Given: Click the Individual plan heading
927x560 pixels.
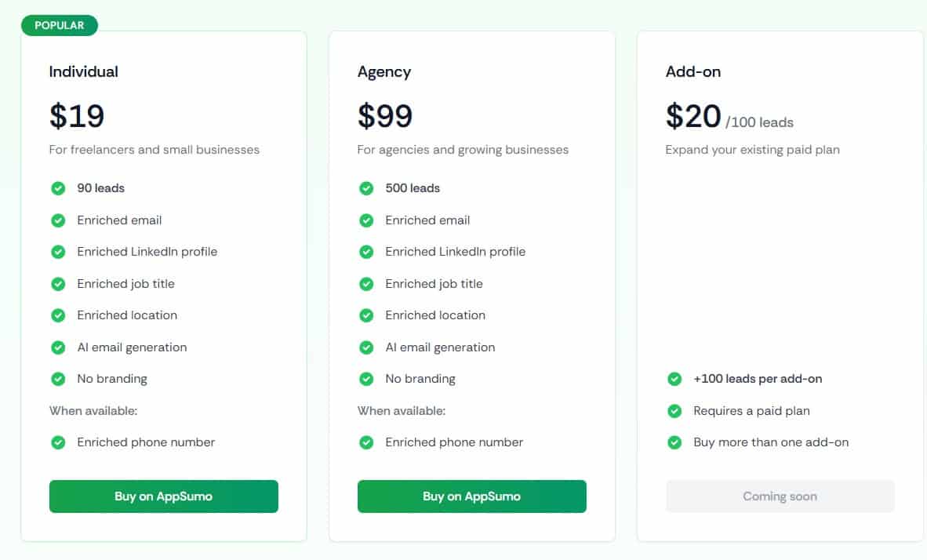Looking at the screenshot, I should pos(83,71).
